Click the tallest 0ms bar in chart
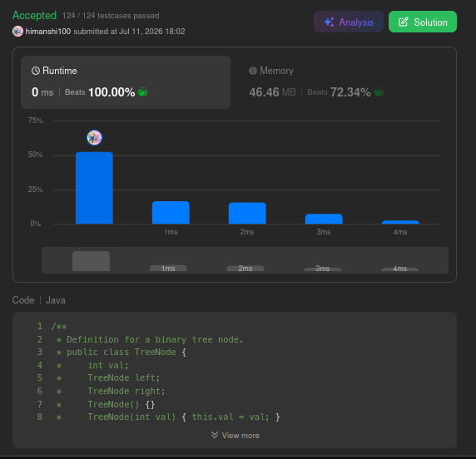This screenshot has height=459, width=476. [94, 188]
